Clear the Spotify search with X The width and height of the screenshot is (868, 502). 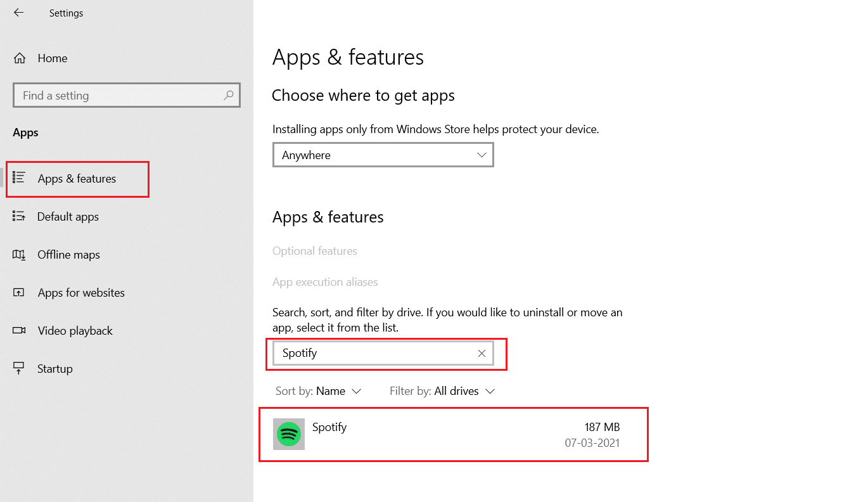[x=482, y=354]
